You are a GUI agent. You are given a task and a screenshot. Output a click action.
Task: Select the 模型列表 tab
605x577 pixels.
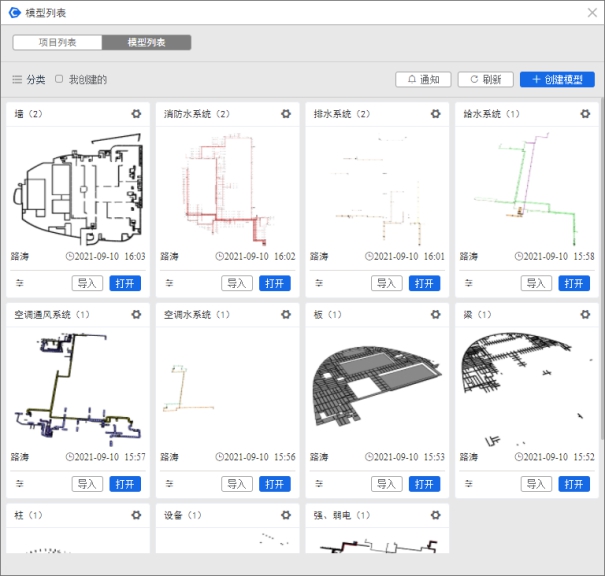[x=147, y=43]
